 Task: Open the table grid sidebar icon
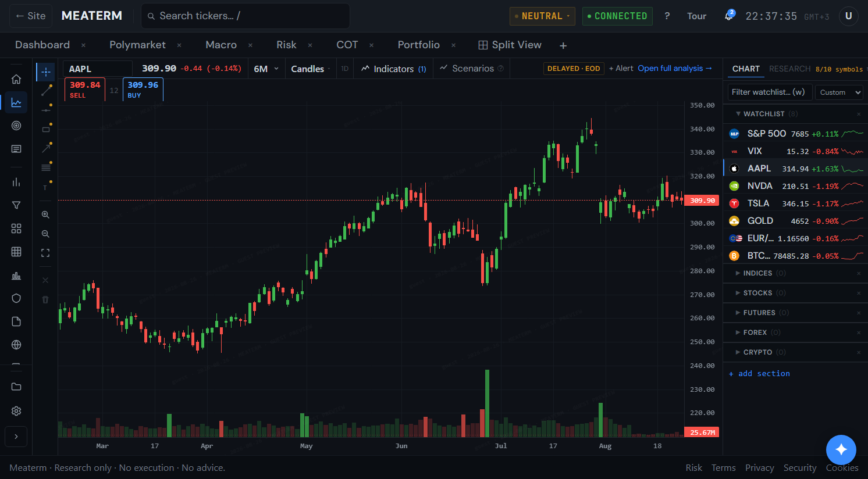[16, 252]
